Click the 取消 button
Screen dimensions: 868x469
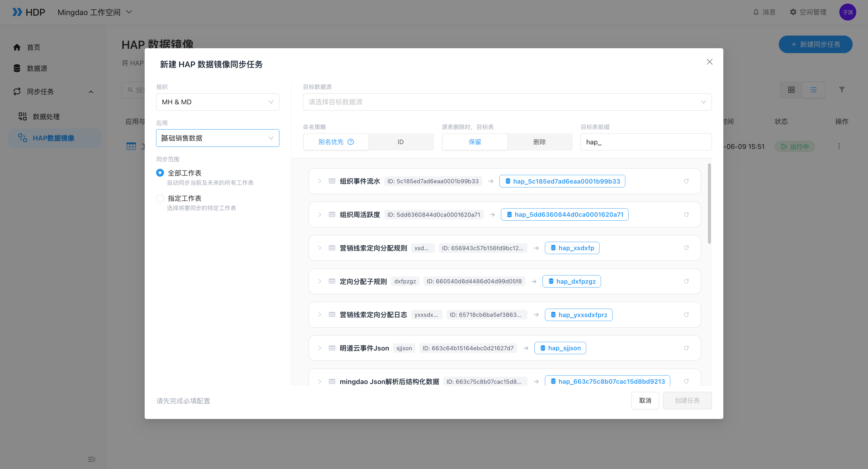pyautogui.click(x=645, y=400)
